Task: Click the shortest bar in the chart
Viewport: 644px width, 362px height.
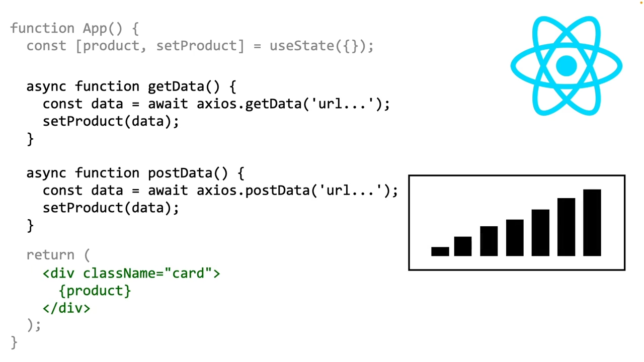Action: pyautogui.click(x=440, y=251)
